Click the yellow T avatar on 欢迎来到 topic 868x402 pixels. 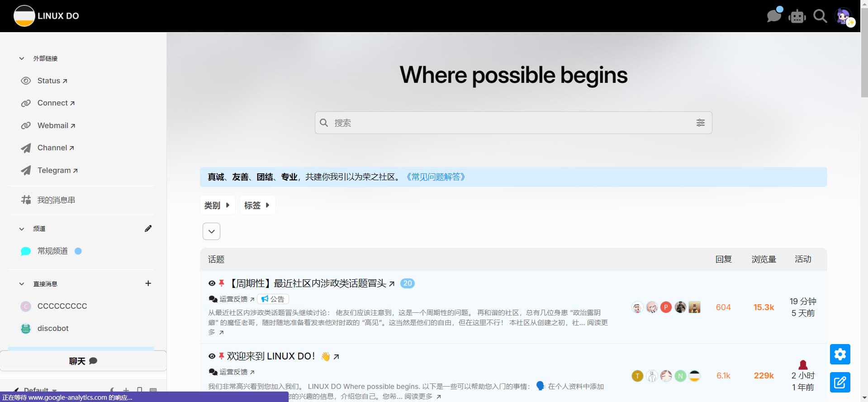(x=637, y=376)
